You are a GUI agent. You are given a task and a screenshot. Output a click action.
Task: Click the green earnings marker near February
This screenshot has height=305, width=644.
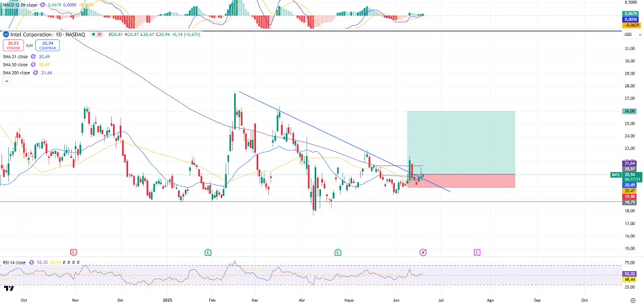[x=208, y=252]
